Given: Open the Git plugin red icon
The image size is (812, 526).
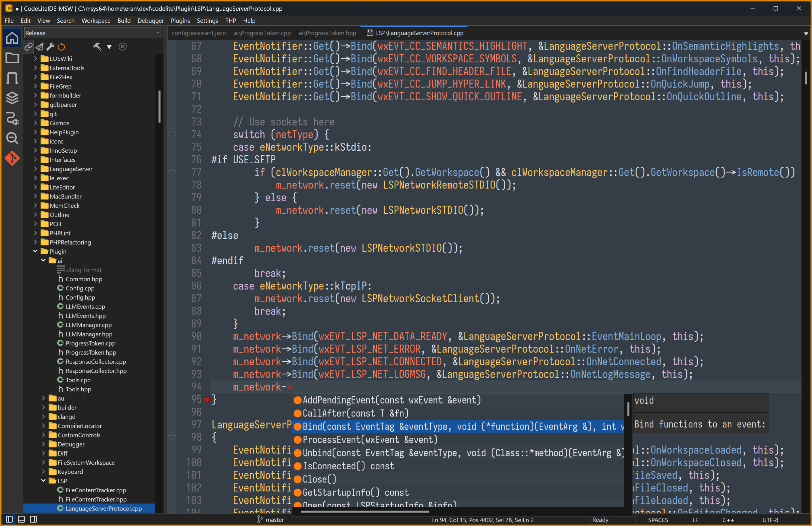Looking at the screenshot, I should point(12,158).
